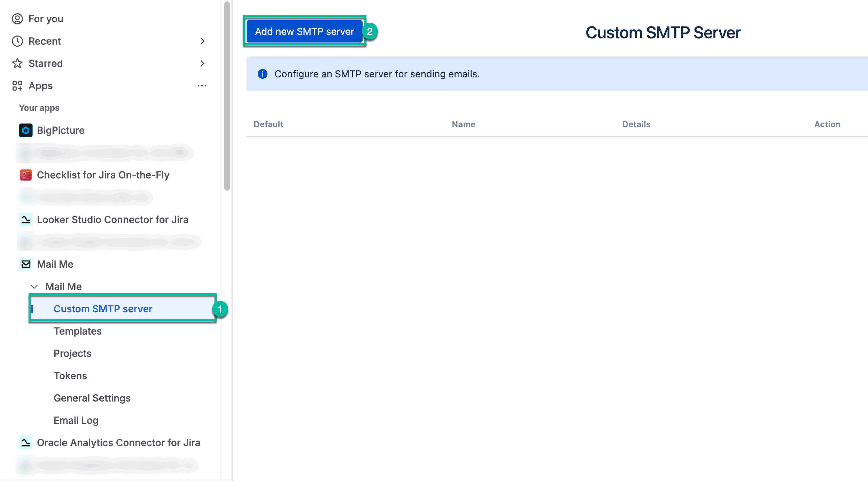Expand the Starred chevron arrow
The height and width of the screenshot is (481, 868).
tap(202, 63)
